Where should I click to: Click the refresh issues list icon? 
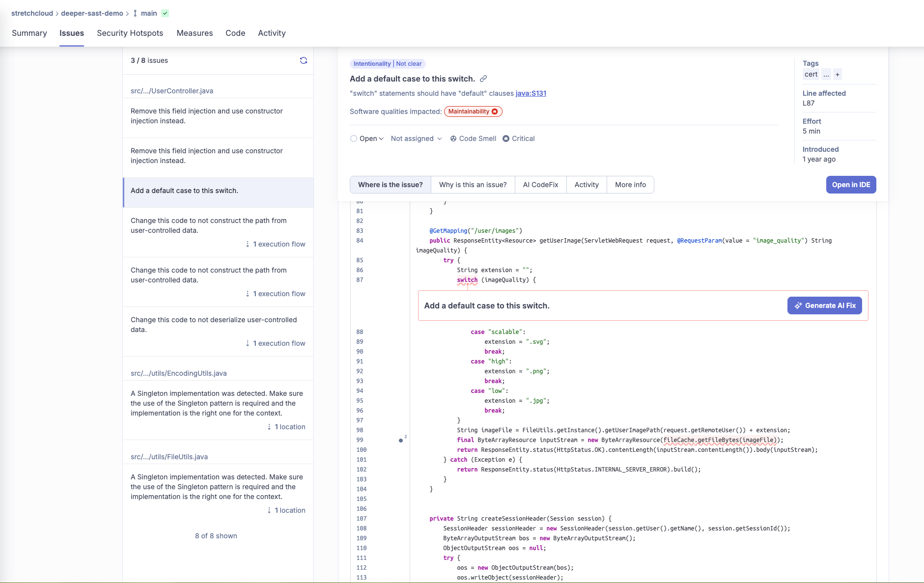[304, 60]
